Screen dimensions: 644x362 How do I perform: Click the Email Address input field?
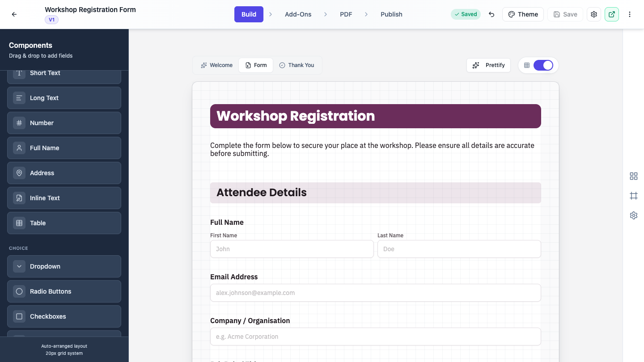(x=376, y=293)
